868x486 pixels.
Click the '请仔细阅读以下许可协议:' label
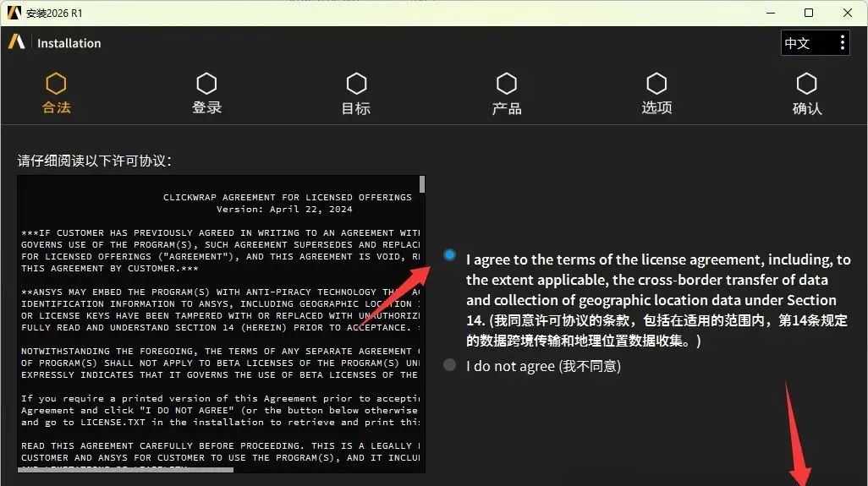(x=95, y=161)
